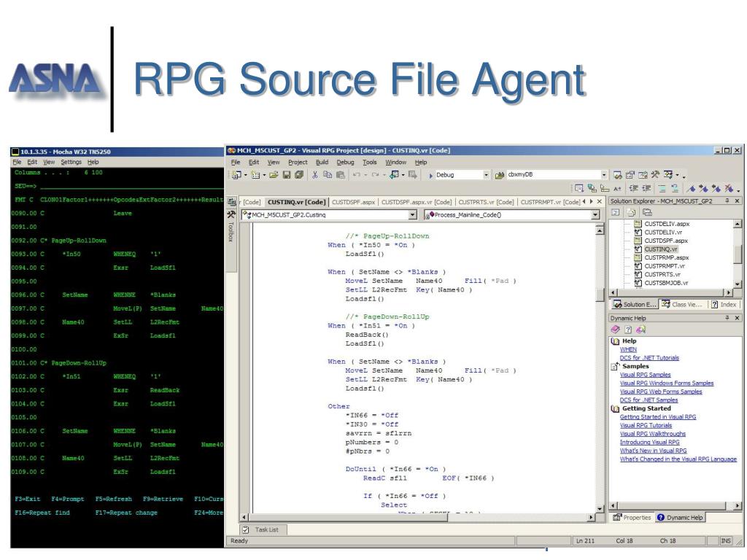The image size is (747, 560).
Task: Select CUSTSBMJOB.vr in Solution Explorer
Action: (x=666, y=283)
